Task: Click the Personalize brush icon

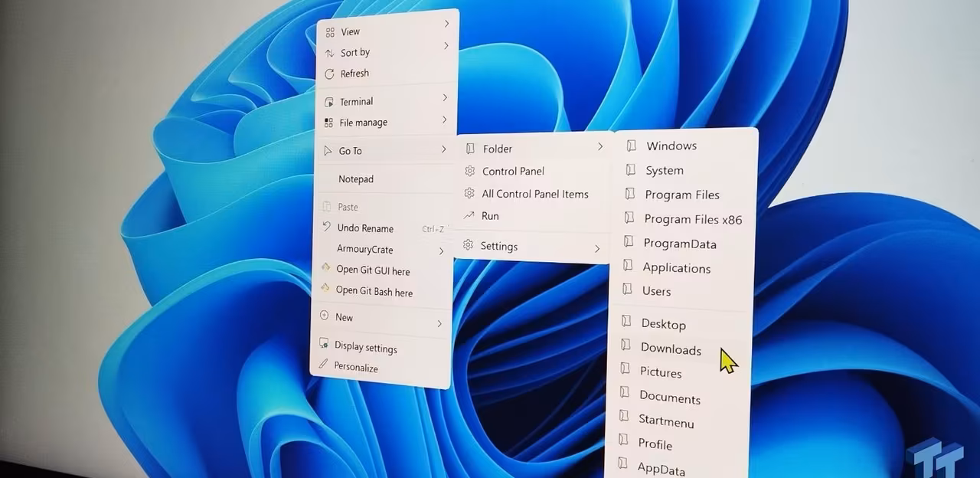Action: click(323, 365)
